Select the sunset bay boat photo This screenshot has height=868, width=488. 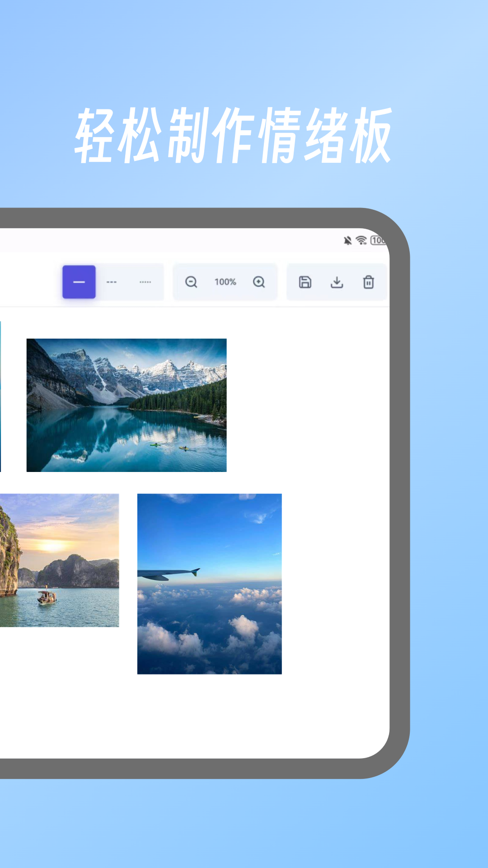(x=59, y=560)
